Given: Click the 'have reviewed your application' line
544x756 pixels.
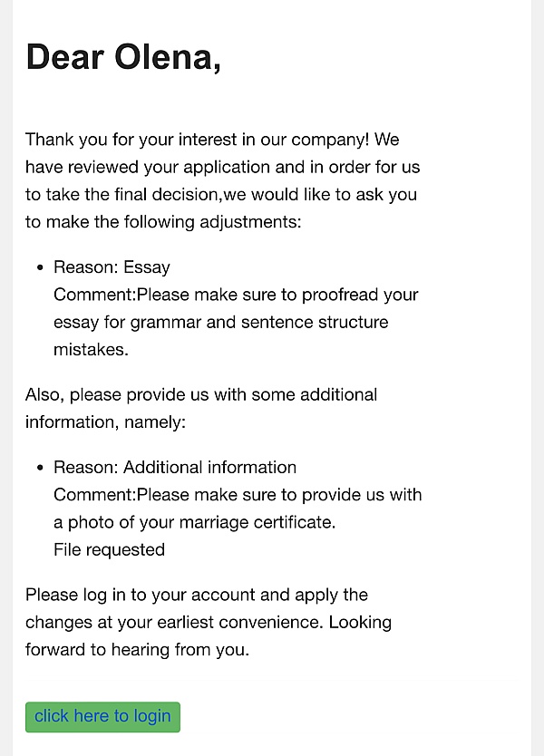Looking at the screenshot, I should (222, 167).
